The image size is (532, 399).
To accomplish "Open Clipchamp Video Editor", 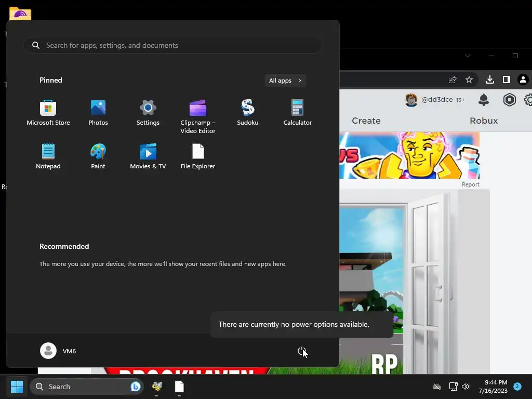I will tap(198, 117).
